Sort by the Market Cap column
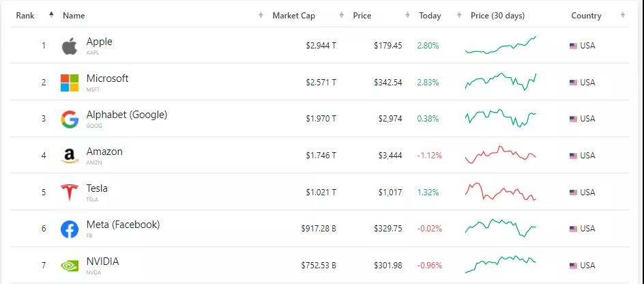 coord(293,16)
